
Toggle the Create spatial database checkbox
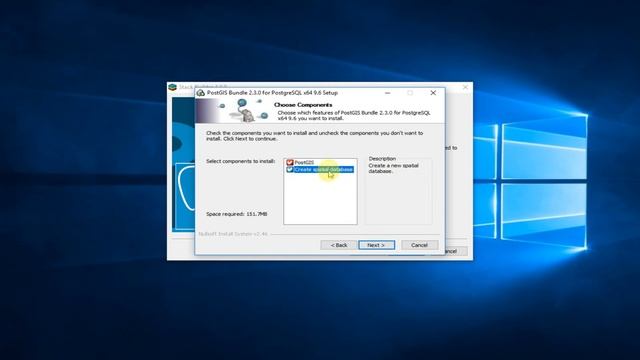tap(290, 169)
